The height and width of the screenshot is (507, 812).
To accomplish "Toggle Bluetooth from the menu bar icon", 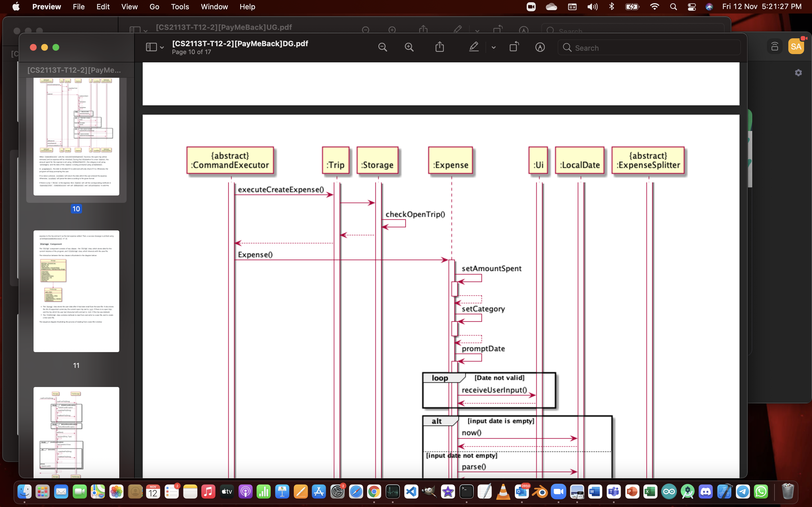I will click(611, 7).
